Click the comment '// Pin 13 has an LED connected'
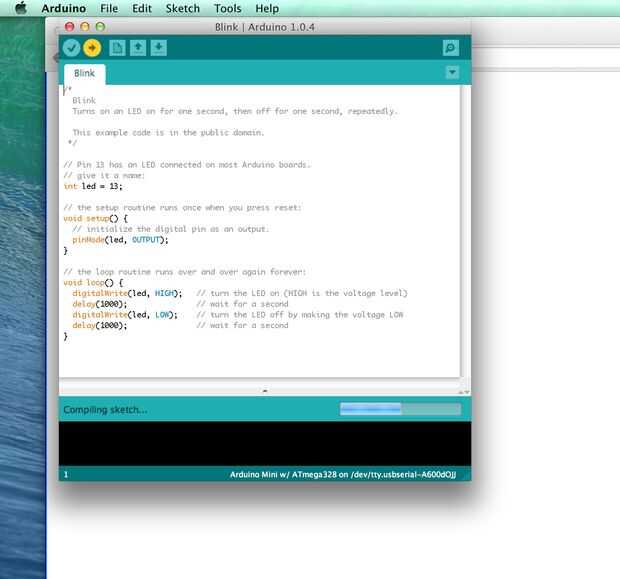Image resolution: width=620 pixels, height=579 pixels. (x=187, y=165)
